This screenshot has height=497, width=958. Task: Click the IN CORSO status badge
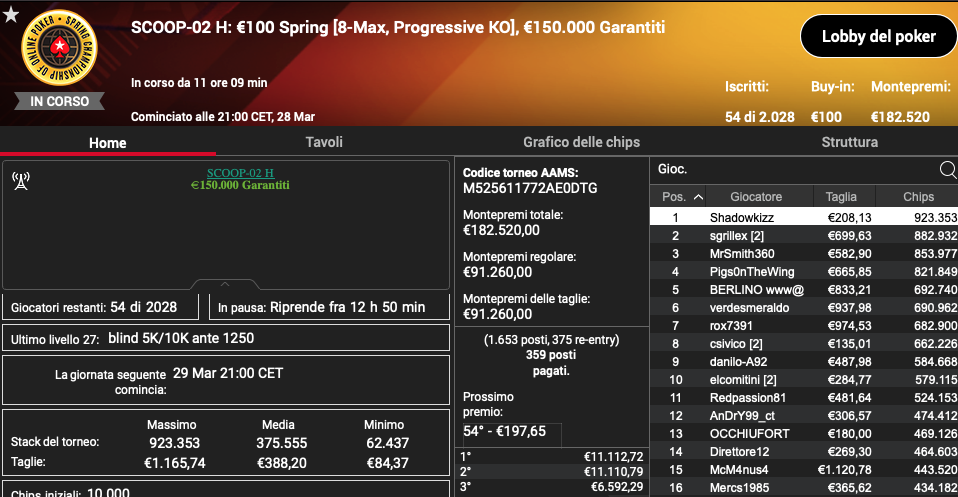[59, 101]
